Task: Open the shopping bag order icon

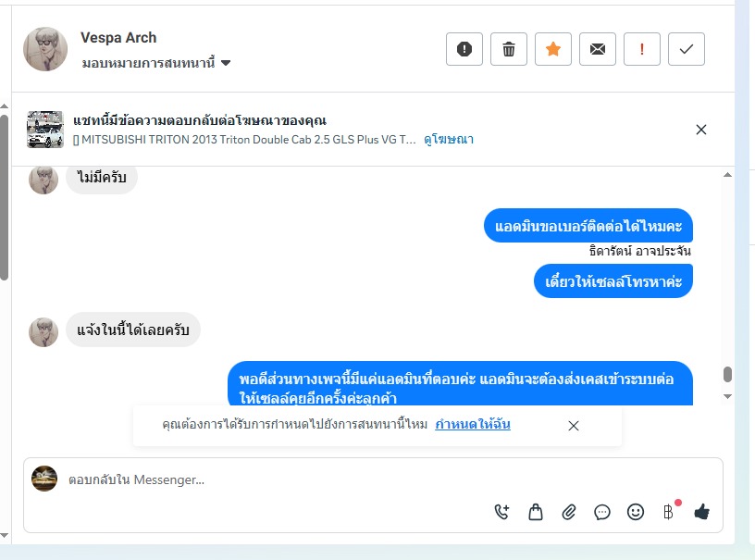Action: tap(536, 512)
